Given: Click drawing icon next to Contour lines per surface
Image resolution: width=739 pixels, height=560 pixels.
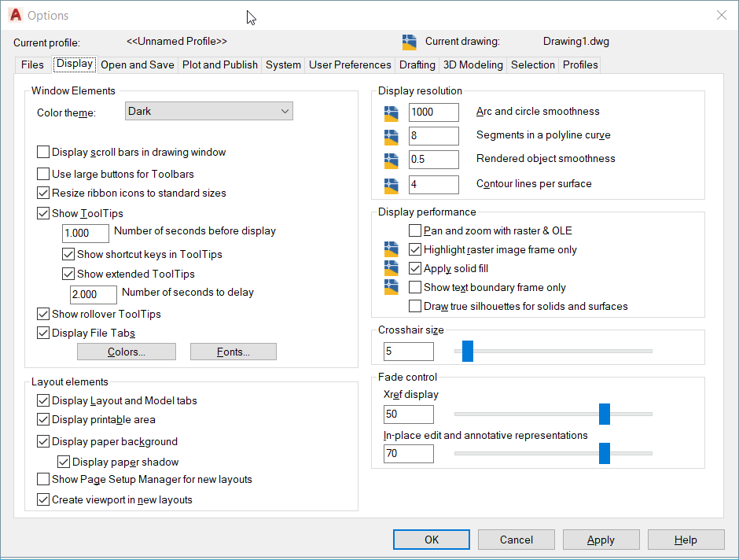Looking at the screenshot, I should [392, 186].
